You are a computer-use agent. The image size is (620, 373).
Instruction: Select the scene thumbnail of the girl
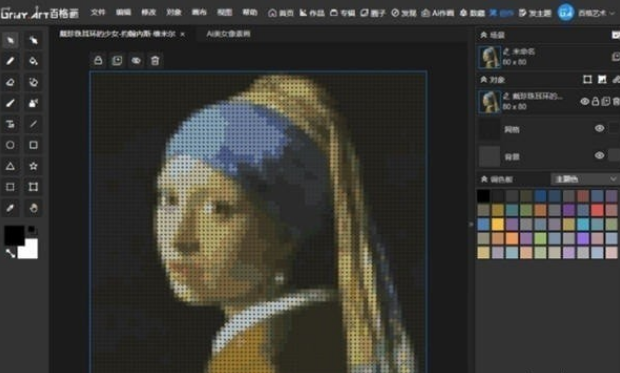[x=490, y=57]
